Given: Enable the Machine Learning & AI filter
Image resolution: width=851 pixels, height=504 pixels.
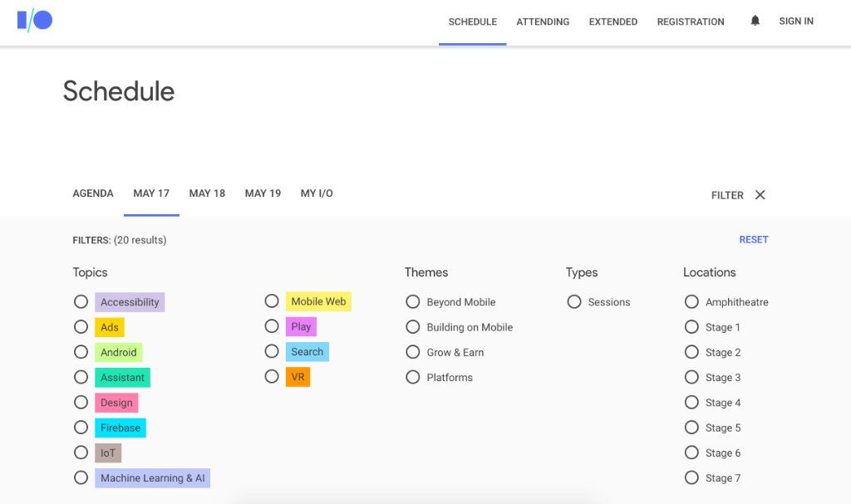Looking at the screenshot, I should point(81,477).
